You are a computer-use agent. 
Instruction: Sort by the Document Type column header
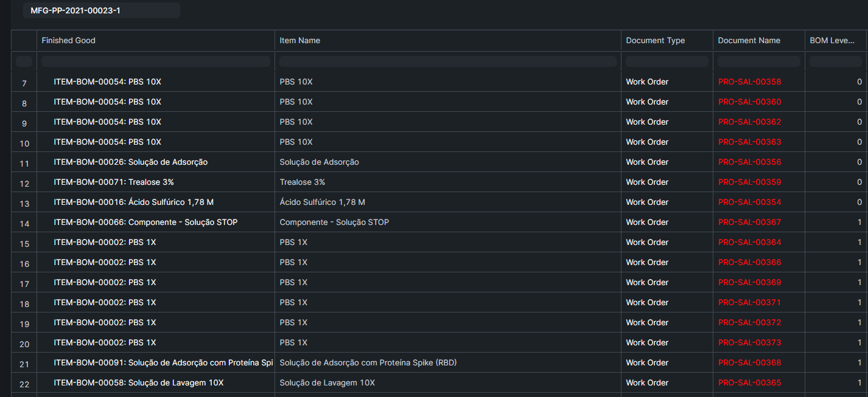pos(655,40)
